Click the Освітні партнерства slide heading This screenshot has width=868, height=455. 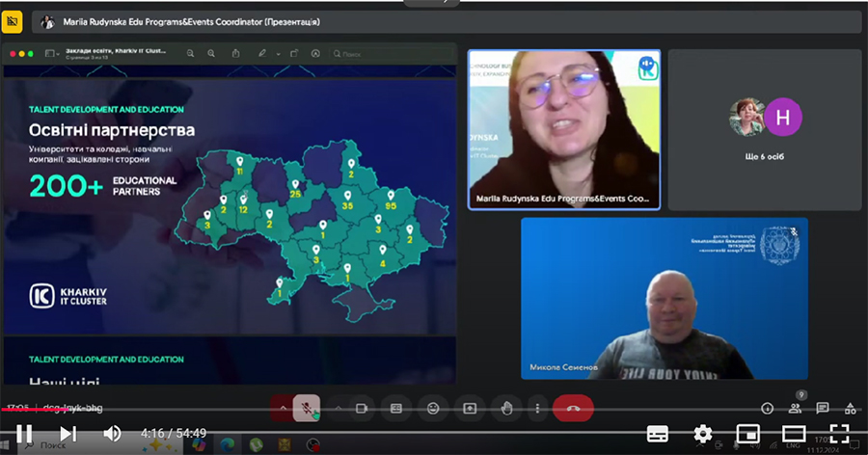pyautogui.click(x=112, y=130)
